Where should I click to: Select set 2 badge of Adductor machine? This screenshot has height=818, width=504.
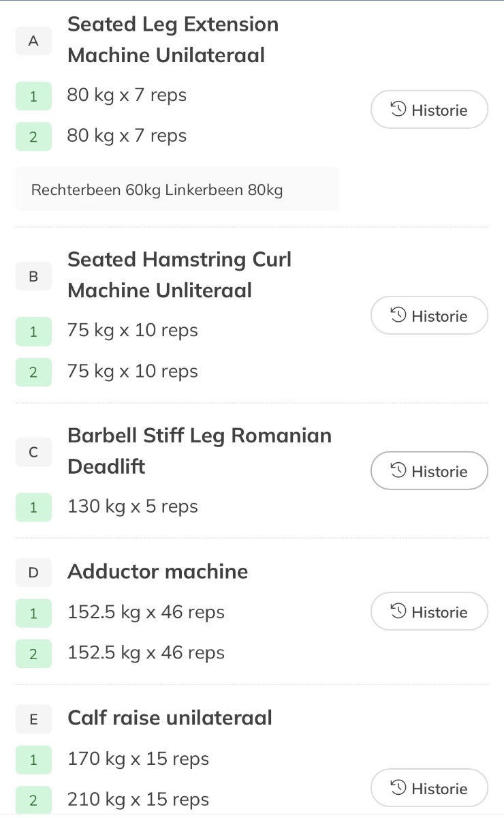click(x=33, y=653)
